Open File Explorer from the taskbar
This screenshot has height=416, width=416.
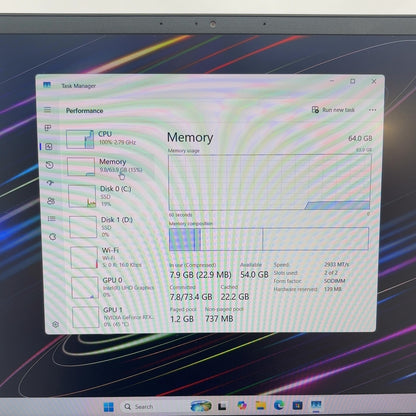[260, 405]
